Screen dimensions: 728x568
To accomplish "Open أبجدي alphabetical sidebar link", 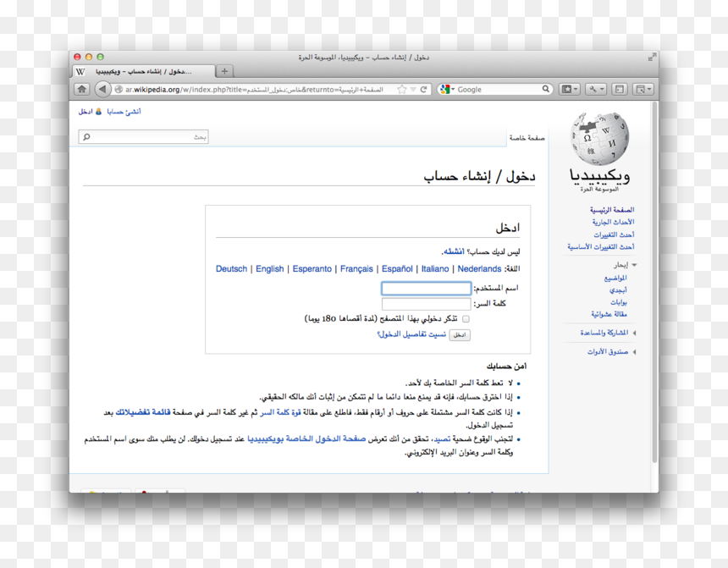I will tap(618, 290).
